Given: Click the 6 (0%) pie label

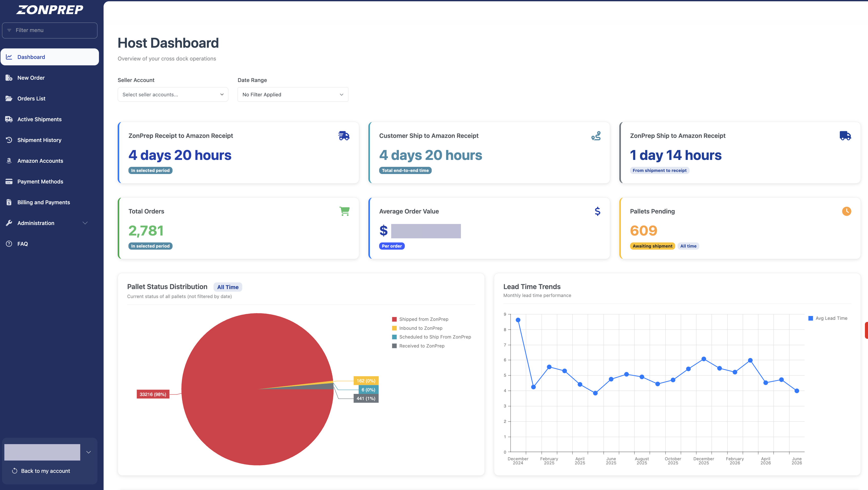Looking at the screenshot, I should coord(368,390).
